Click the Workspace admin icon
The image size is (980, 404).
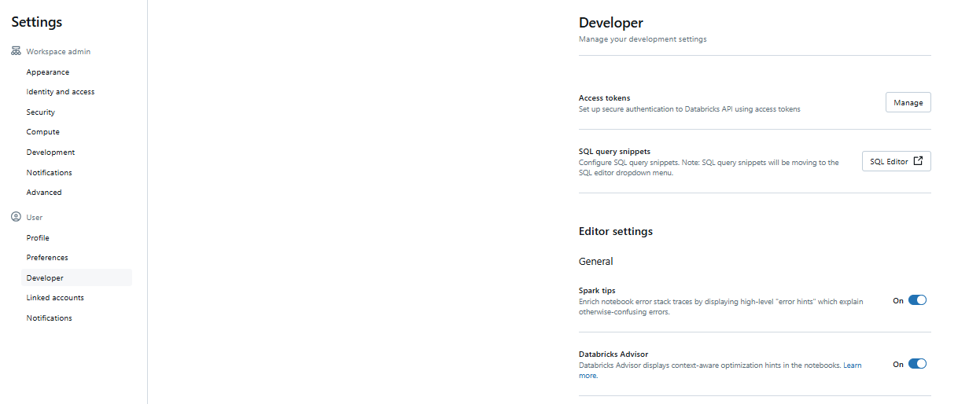click(16, 51)
